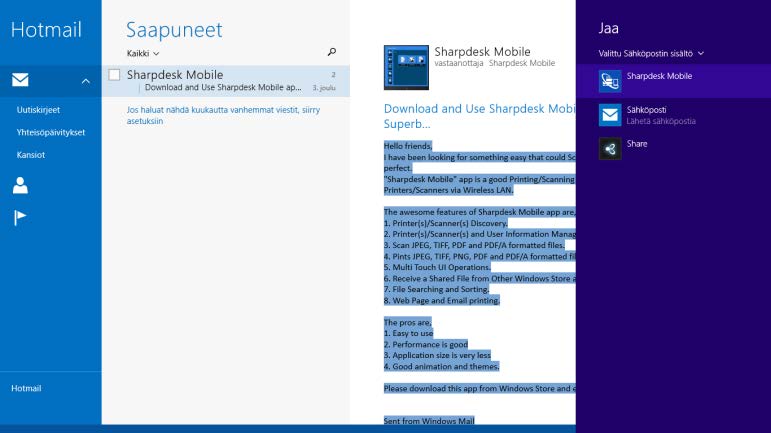Open the Yhteisöpäivitykset folder
Image resolution: width=771 pixels, height=433 pixels.
click(51, 132)
